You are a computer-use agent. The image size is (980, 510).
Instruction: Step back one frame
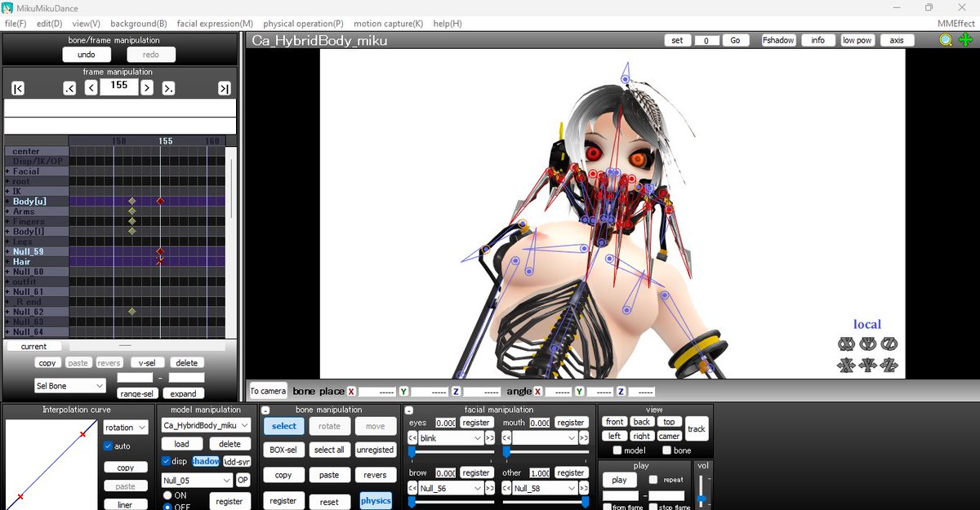[x=91, y=88]
